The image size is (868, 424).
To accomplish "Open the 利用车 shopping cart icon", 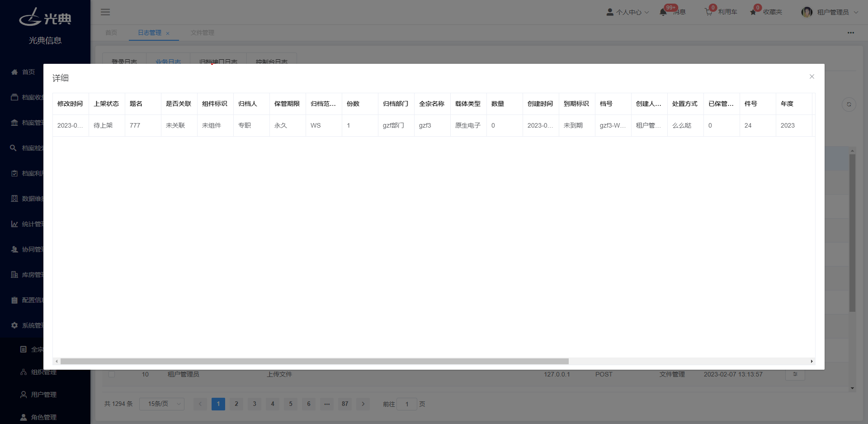I will pyautogui.click(x=708, y=12).
